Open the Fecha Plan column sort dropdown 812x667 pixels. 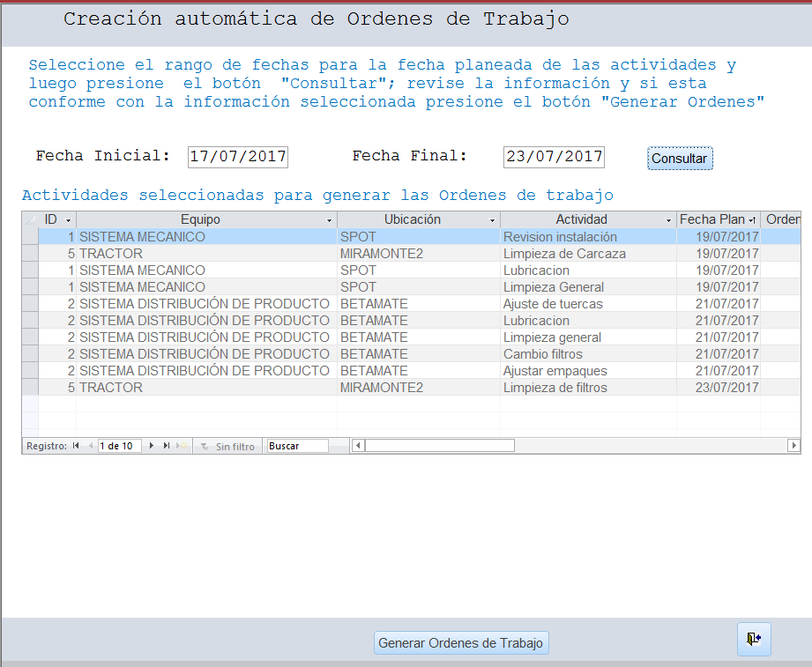click(x=752, y=220)
